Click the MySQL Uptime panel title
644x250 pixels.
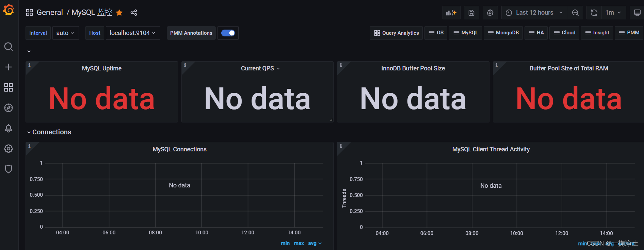[102, 68]
